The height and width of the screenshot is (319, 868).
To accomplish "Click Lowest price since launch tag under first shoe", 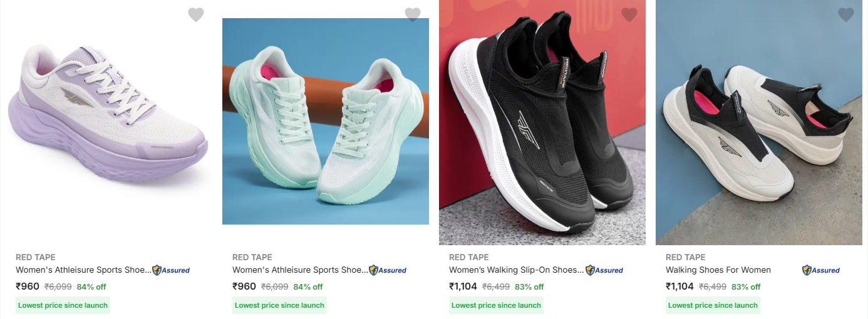I will coord(63,305).
